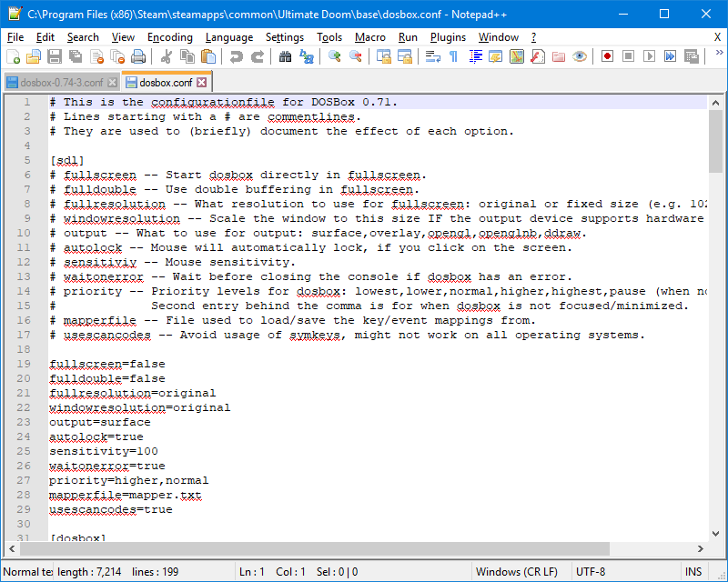Screen dimensions: 728x582
Task: Click the vertical scrollbar up arrow
Action: pyautogui.click(x=715, y=103)
